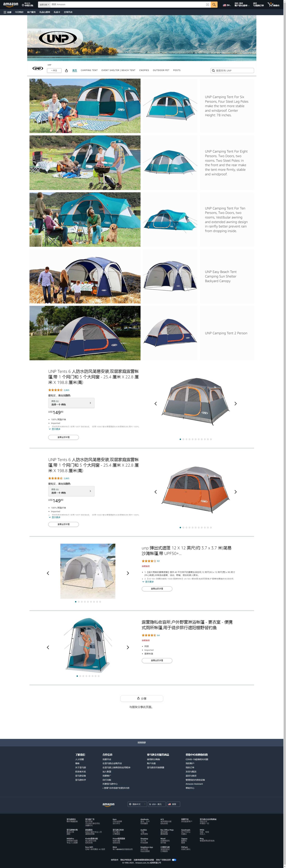
Task: Click next arrow on grey tent carousel
Action: pyautogui.click(x=236, y=403)
